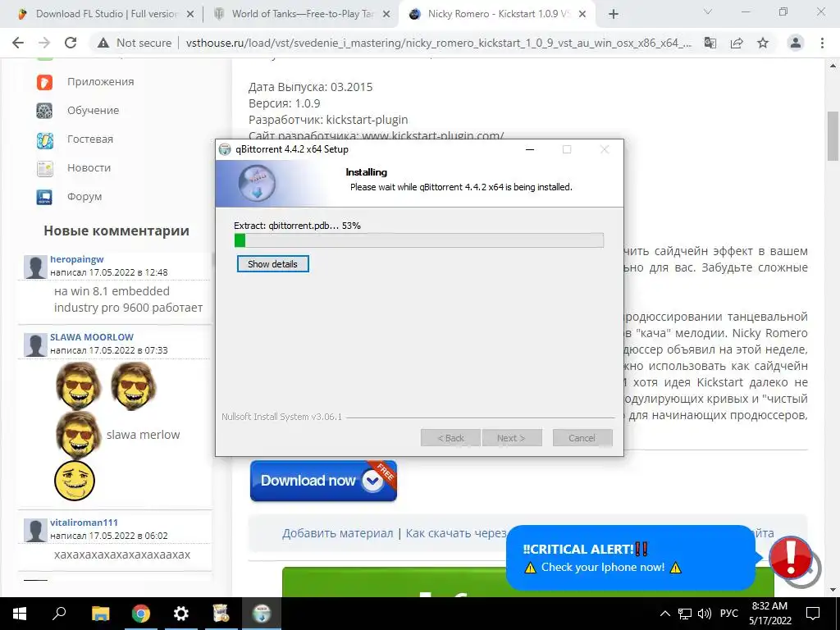Click the Обучение gear icon

coord(44,111)
